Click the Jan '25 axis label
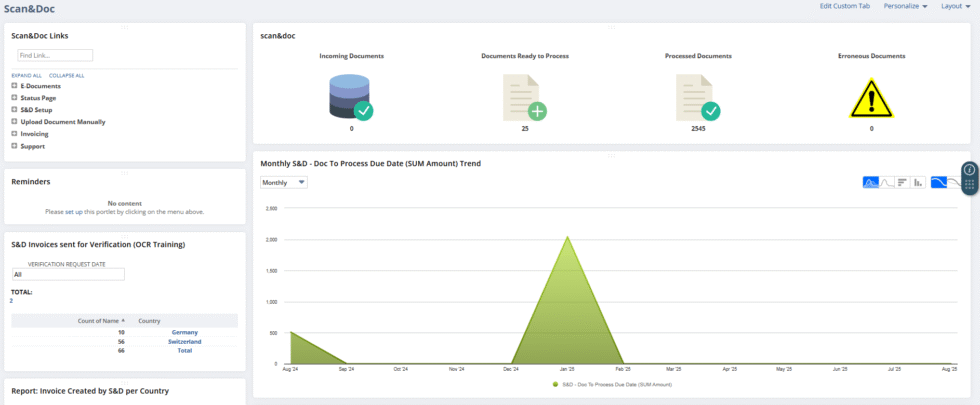Image resolution: width=980 pixels, height=405 pixels. point(567,369)
